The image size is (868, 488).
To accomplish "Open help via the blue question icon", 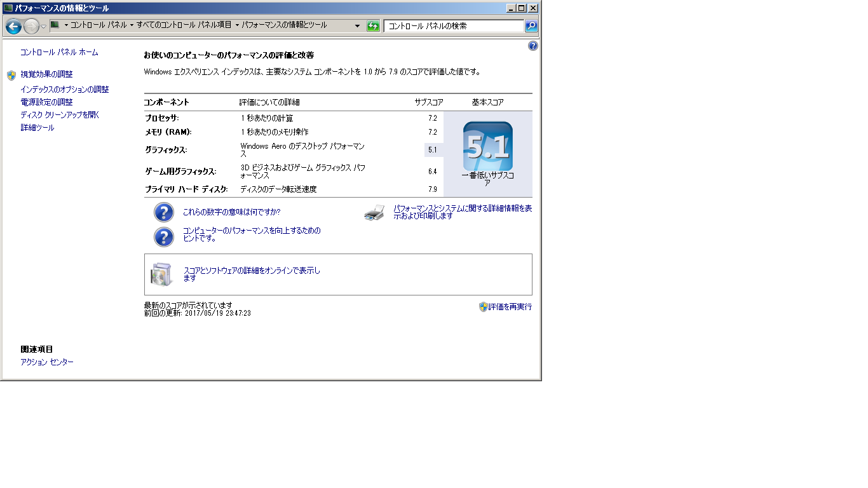I will tap(532, 46).
